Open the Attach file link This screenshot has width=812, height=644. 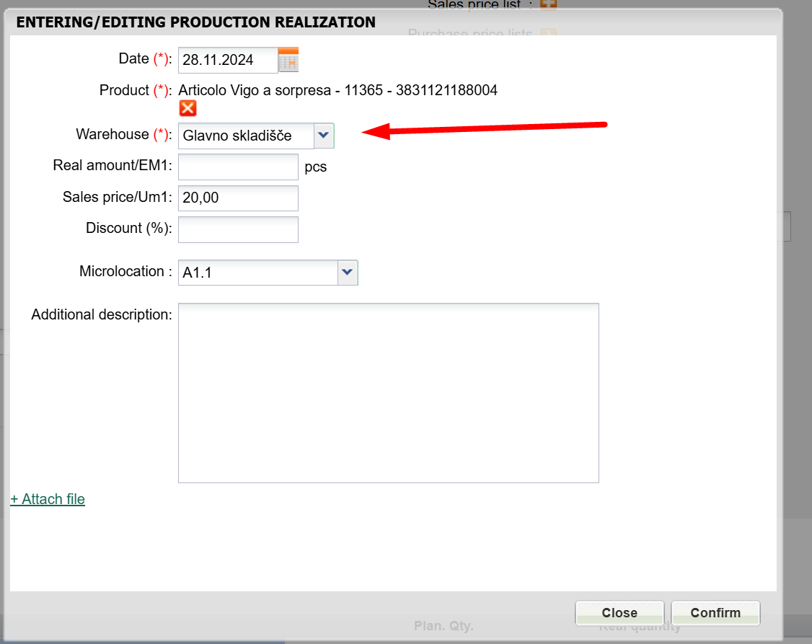(x=48, y=499)
